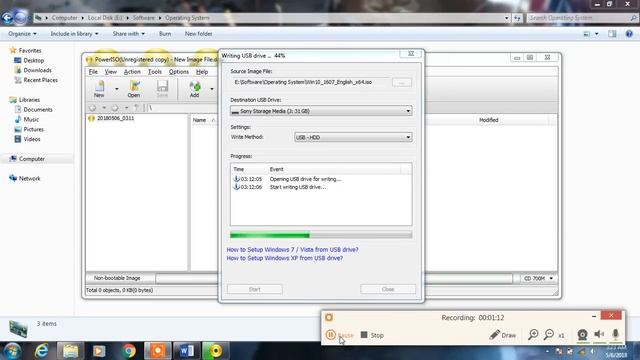640x360 pixels.
Task: Click the Save toolbar icon in PowerISO
Action: point(162,89)
